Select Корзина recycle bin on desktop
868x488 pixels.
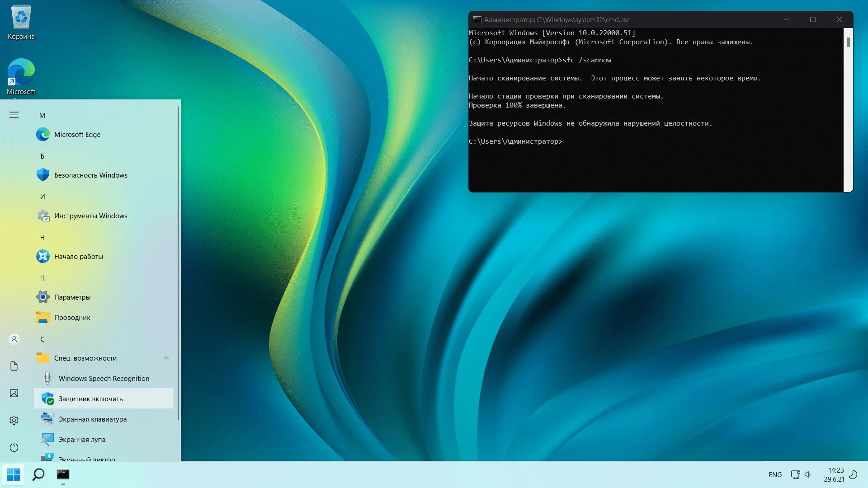coord(20,18)
